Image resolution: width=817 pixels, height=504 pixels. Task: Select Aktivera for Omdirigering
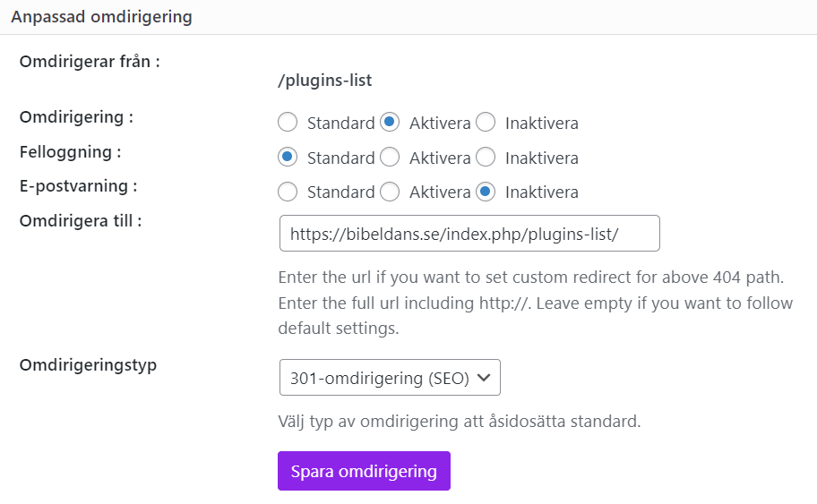[x=390, y=122]
